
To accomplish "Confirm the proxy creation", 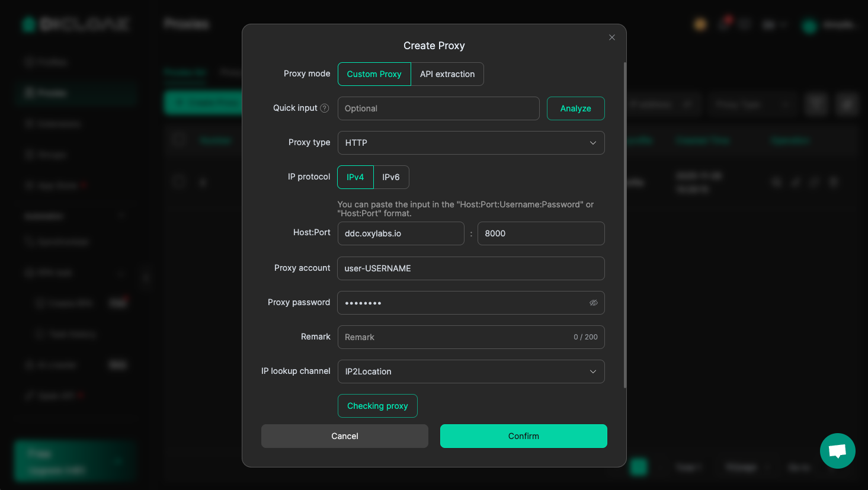I will (523, 436).
